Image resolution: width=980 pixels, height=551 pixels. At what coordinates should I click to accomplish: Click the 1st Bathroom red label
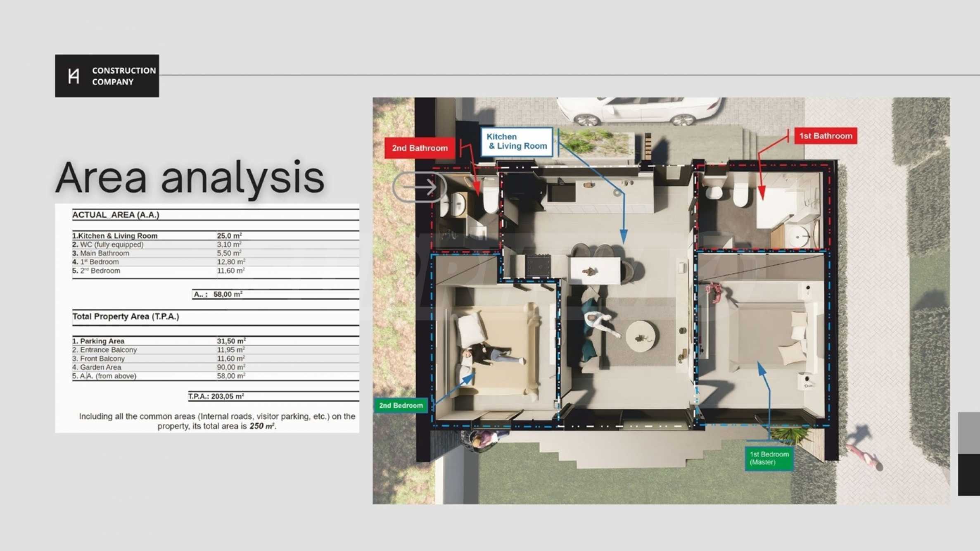pyautogui.click(x=825, y=136)
